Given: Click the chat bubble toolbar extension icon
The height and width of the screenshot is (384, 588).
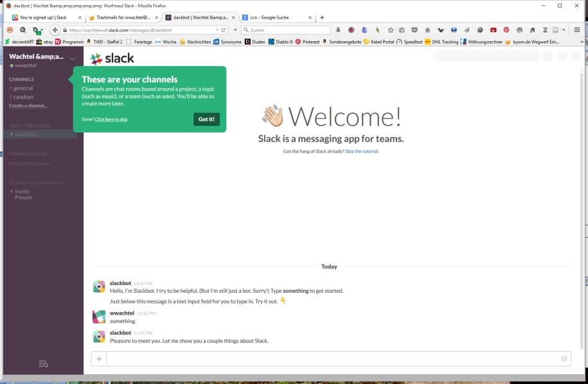Looking at the screenshot, I should click(519, 30).
